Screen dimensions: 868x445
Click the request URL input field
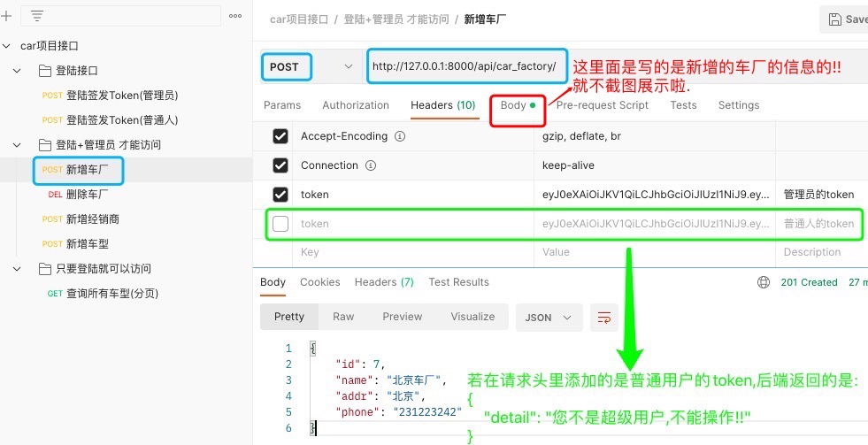(x=465, y=66)
